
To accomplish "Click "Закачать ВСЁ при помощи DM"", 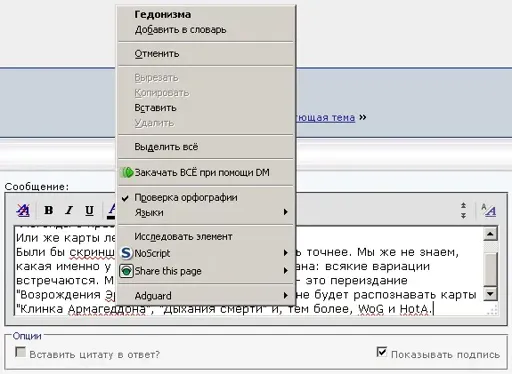I will 206,173.
